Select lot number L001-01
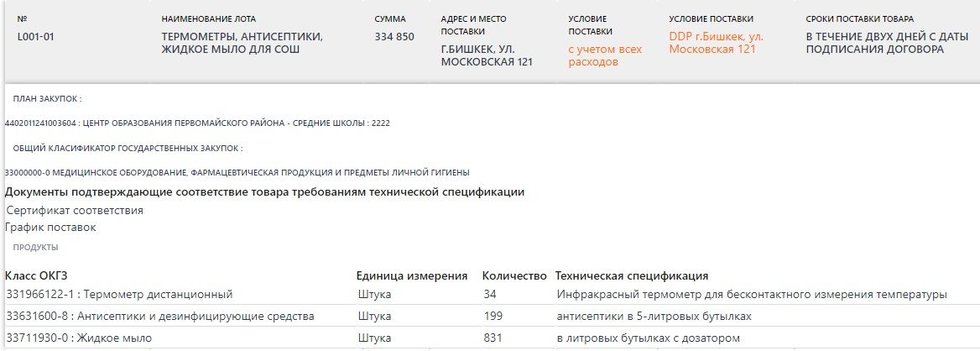Viewport: 980px width, 351px height. [35, 37]
